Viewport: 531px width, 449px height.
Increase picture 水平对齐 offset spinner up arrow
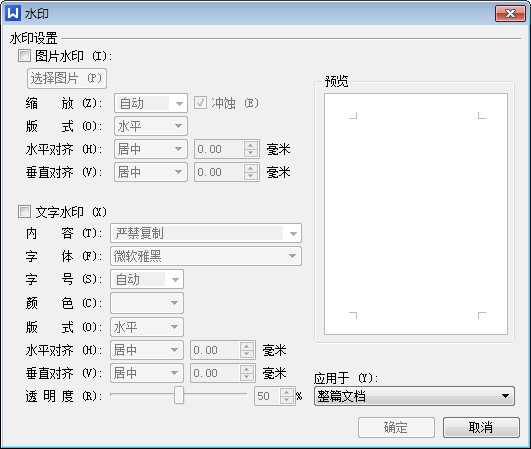[250, 146]
